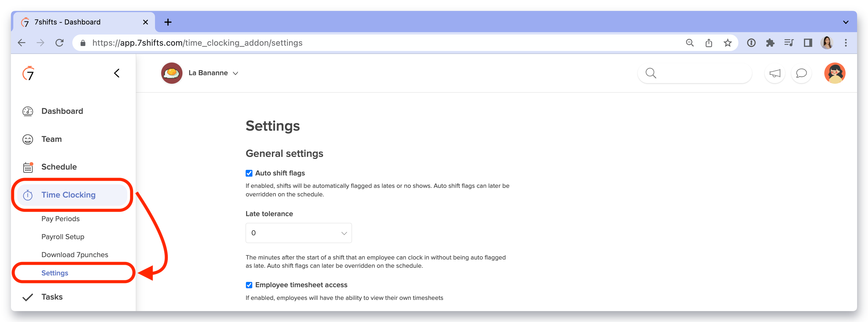Open the media controls playlist icon
868x322 pixels.
click(x=789, y=43)
